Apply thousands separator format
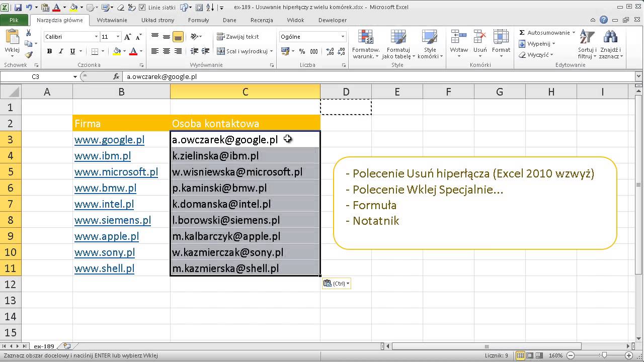 pos(313,51)
